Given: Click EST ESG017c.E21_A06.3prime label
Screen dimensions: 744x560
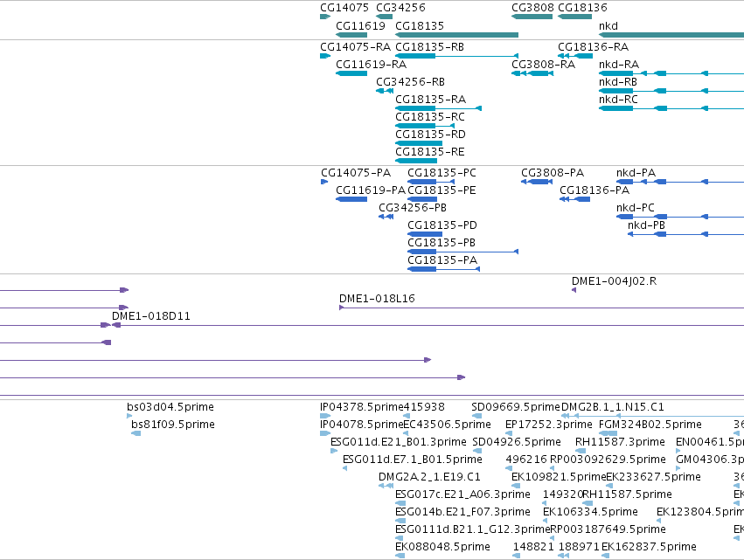Looking at the screenshot, I should [462, 494].
